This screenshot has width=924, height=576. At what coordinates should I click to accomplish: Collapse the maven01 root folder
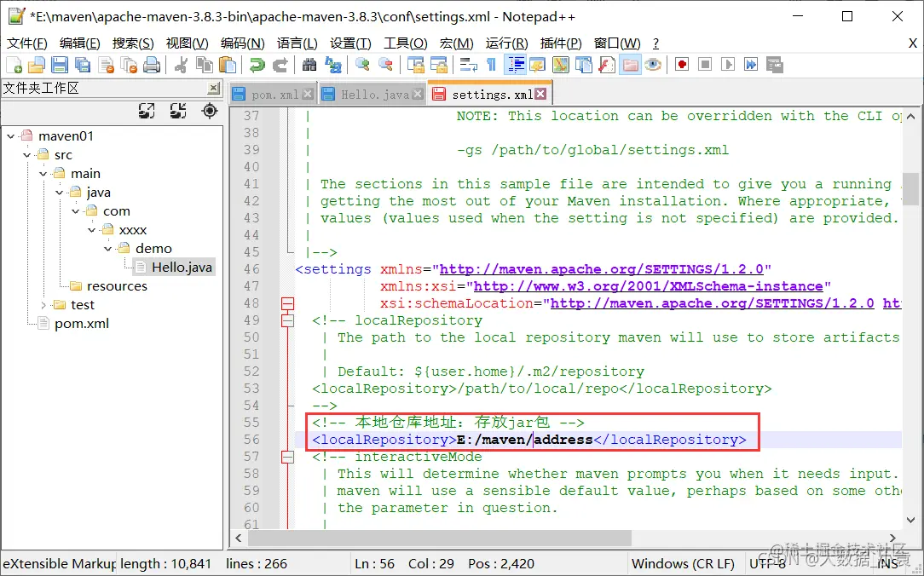[x=10, y=136]
